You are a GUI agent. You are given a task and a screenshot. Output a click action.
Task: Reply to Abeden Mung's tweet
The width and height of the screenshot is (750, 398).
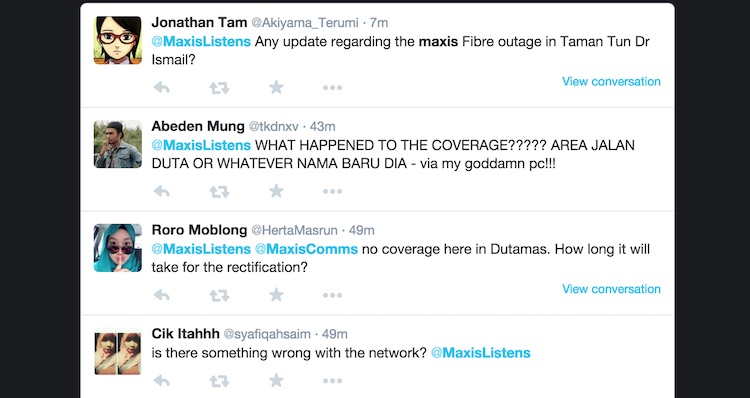point(162,191)
